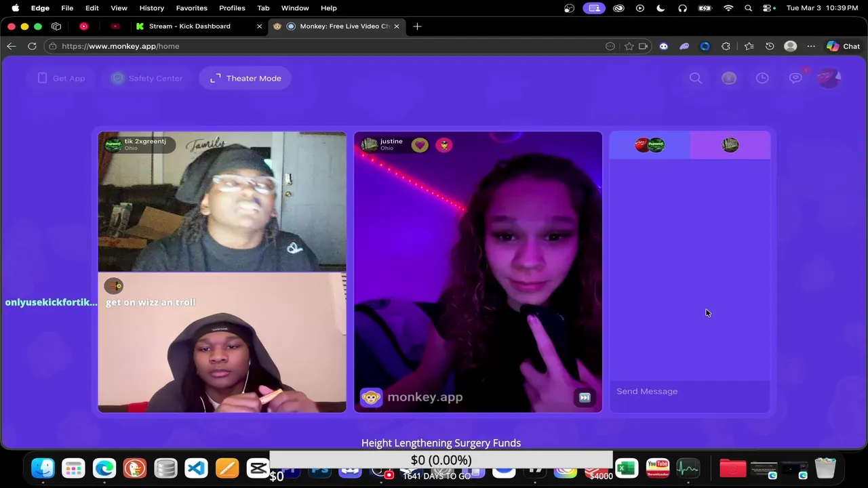Click the battery status icon
The height and width of the screenshot is (488, 868).
coord(705,8)
